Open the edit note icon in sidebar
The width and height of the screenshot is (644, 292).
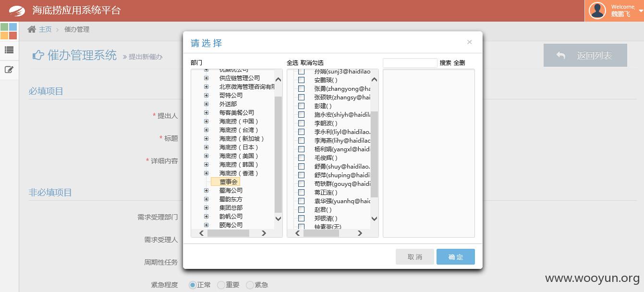point(9,70)
